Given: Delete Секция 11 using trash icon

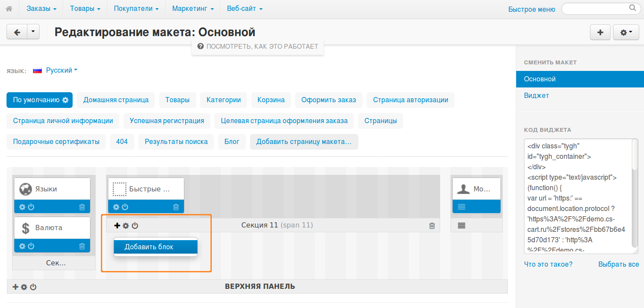Looking at the screenshot, I should (432, 225).
